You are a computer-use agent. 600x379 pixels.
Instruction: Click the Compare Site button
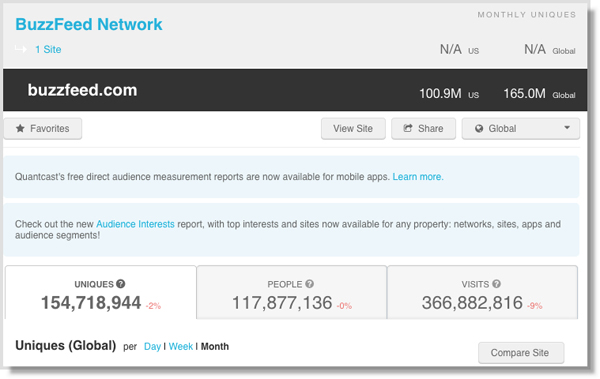click(521, 353)
